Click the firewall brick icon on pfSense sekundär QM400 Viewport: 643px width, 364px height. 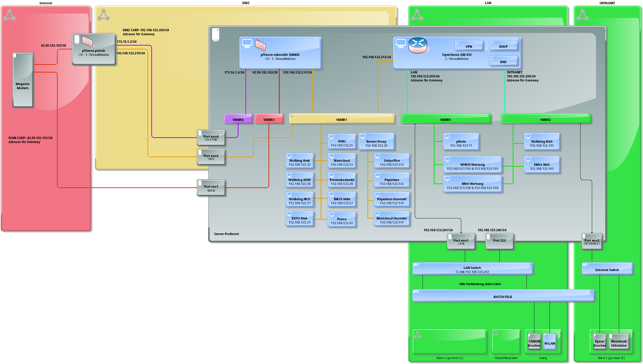[x=260, y=45]
